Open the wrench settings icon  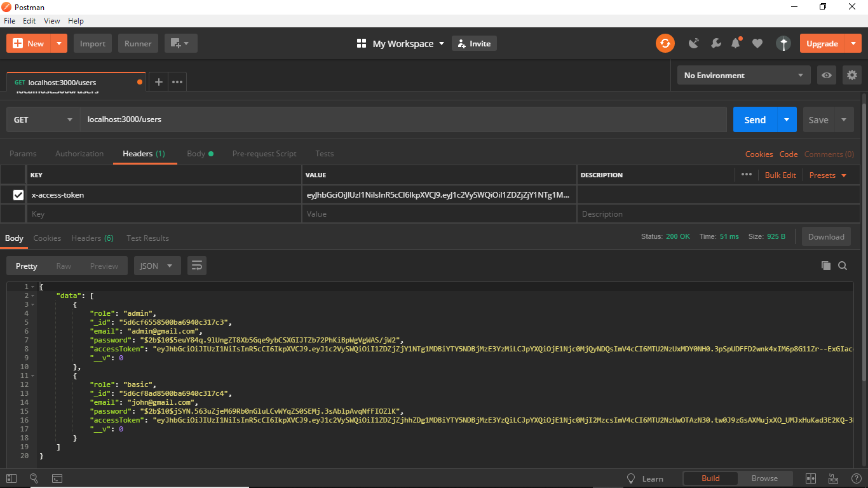(715, 43)
